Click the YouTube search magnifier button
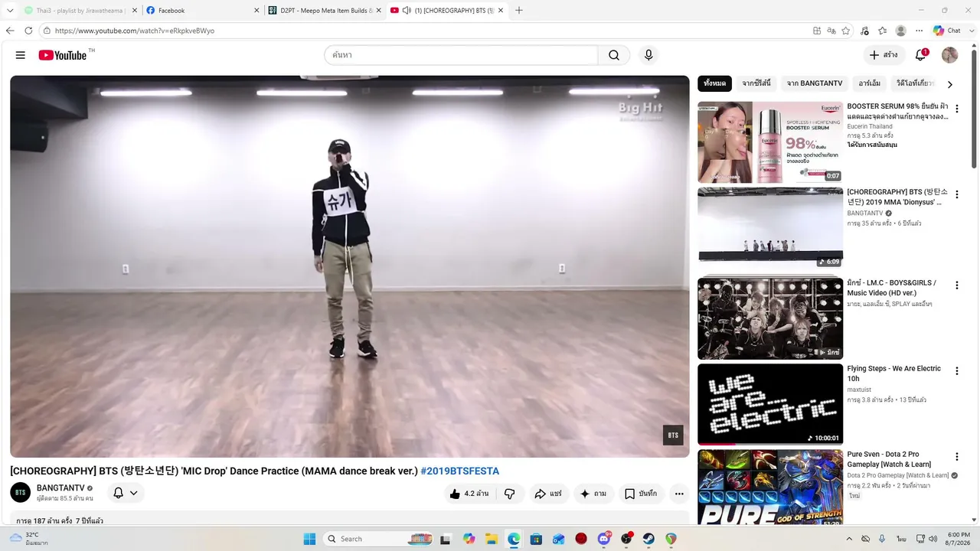Viewport: 980px width, 551px height. click(x=614, y=55)
